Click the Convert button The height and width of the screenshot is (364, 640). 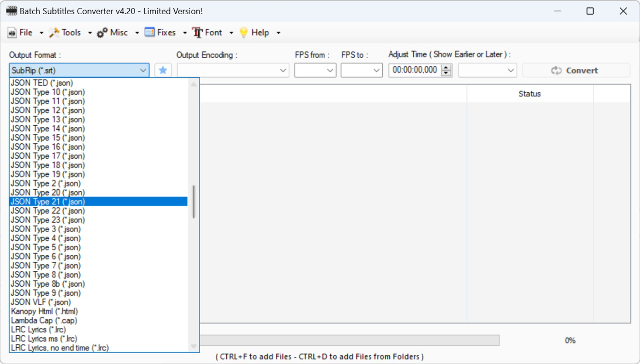click(x=576, y=70)
